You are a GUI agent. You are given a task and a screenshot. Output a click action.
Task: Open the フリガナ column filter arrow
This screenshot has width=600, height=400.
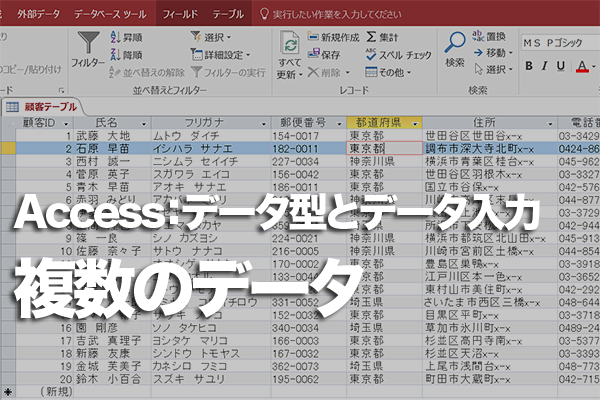(263, 124)
